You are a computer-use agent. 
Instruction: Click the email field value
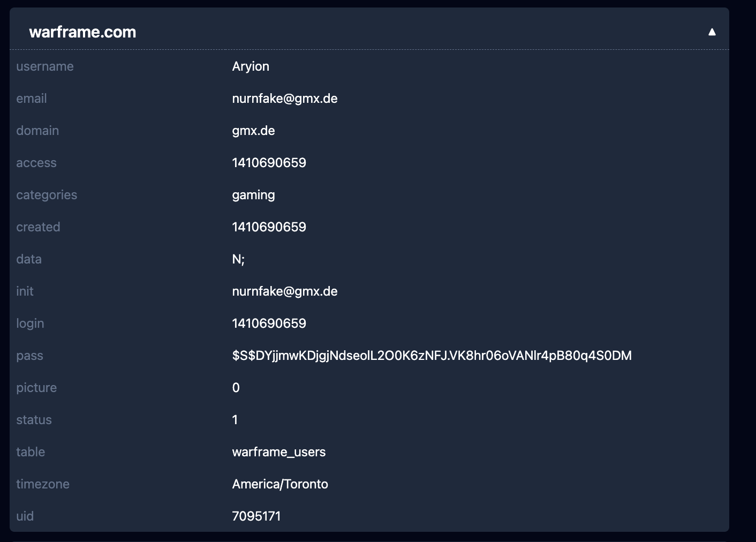click(284, 99)
